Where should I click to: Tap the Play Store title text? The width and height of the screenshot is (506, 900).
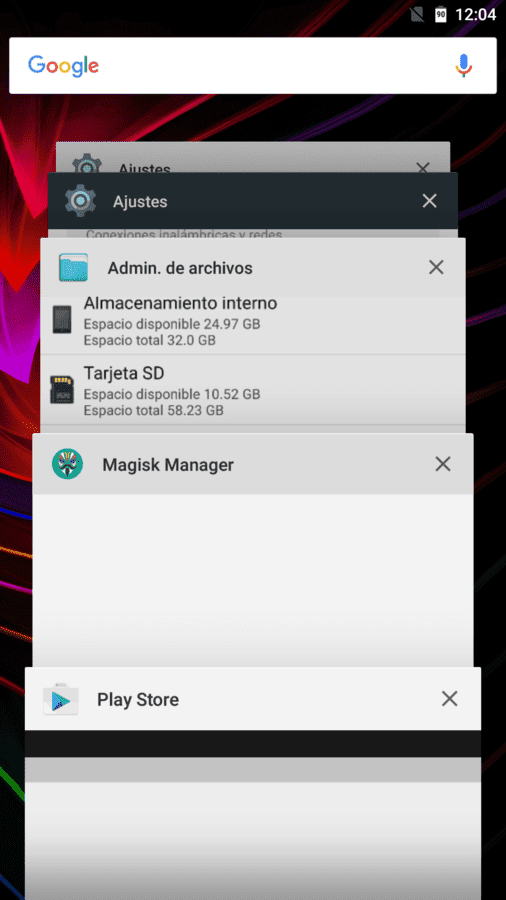(138, 700)
